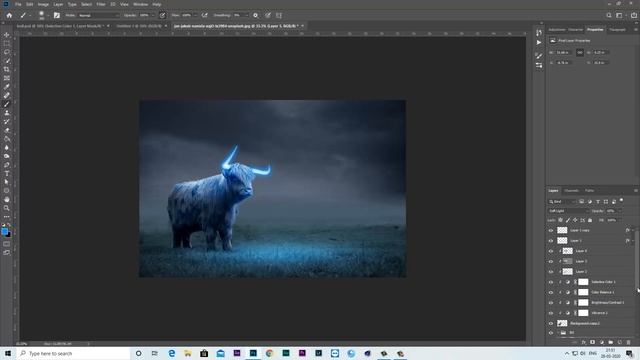
Task: Select the Clone Stamp tool
Action: (7, 113)
